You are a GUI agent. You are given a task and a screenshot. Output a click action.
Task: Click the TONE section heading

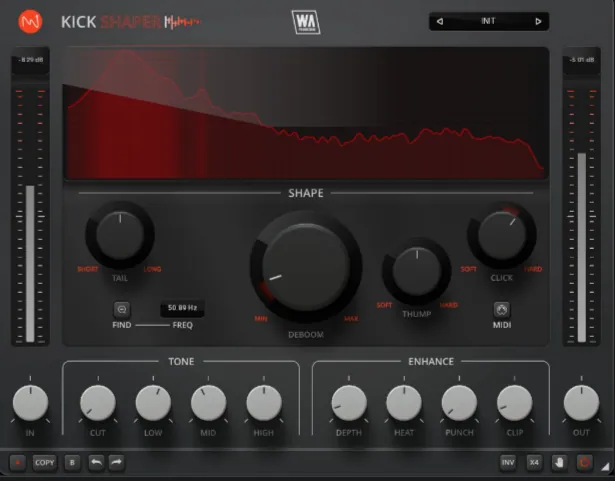pyautogui.click(x=181, y=361)
